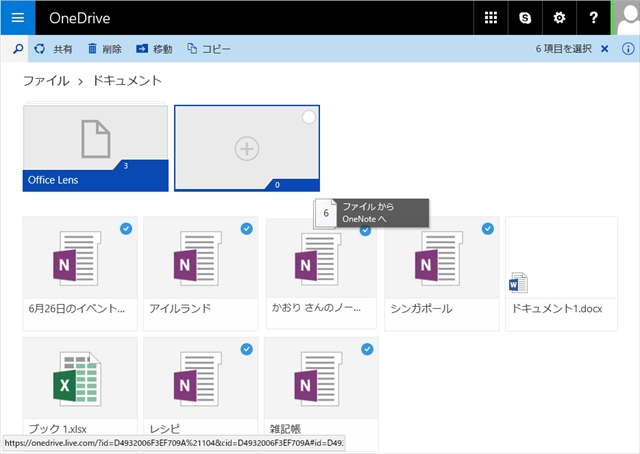Click the 6月26日のイベント file name
The height and width of the screenshot is (454, 640).
(77, 309)
